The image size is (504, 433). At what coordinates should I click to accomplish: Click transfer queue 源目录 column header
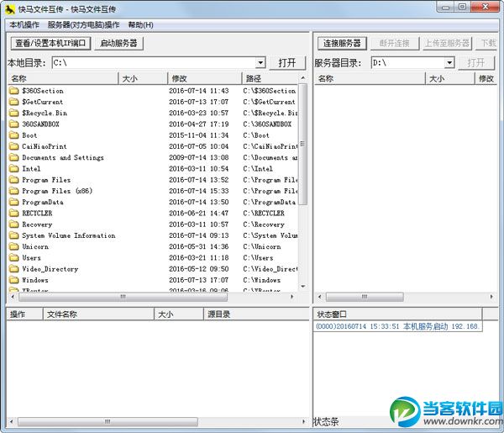pyautogui.click(x=256, y=314)
